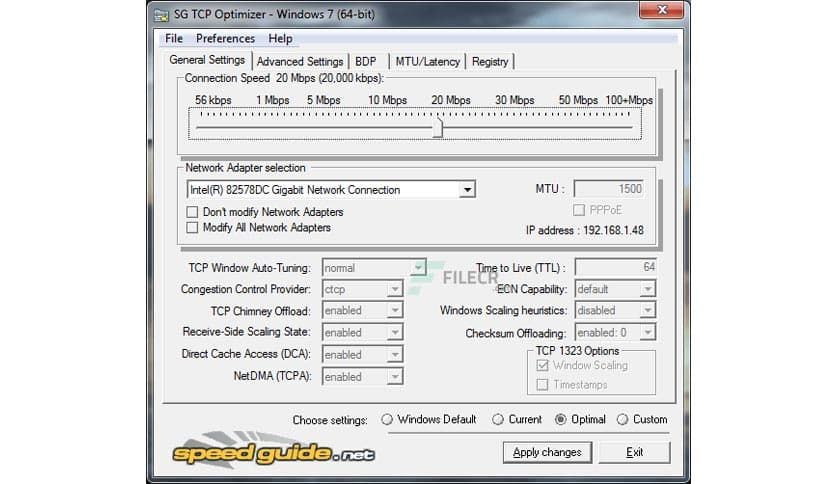This screenshot has width=836, height=484.
Task: Switch to the Advanced Settings tab
Action: [300, 62]
